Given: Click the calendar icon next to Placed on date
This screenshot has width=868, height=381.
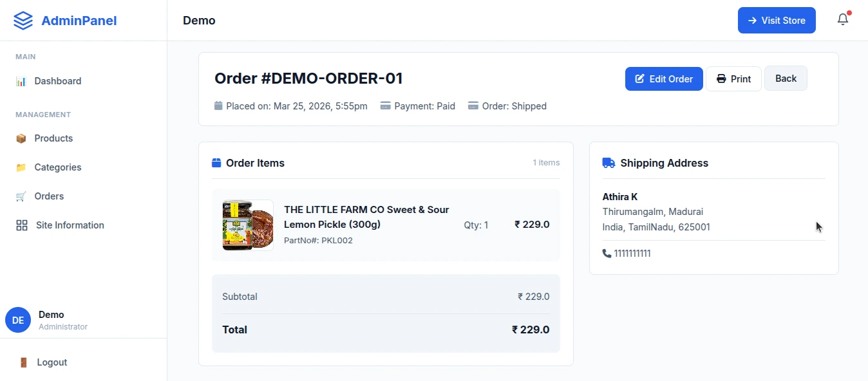Looking at the screenshot, I should click(x=218, y=106).
